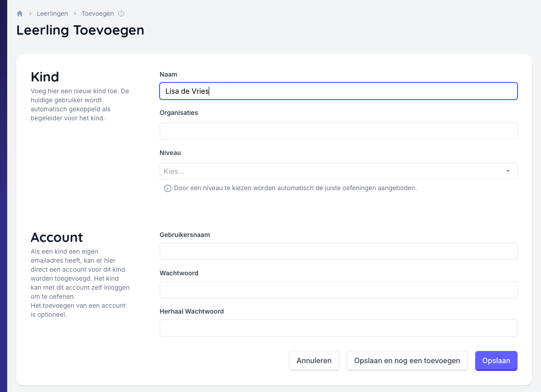The width and height of the screenshot is (541, 392).
Task: Click the chevron between home and Leerlingen
Action: [30, 14]
